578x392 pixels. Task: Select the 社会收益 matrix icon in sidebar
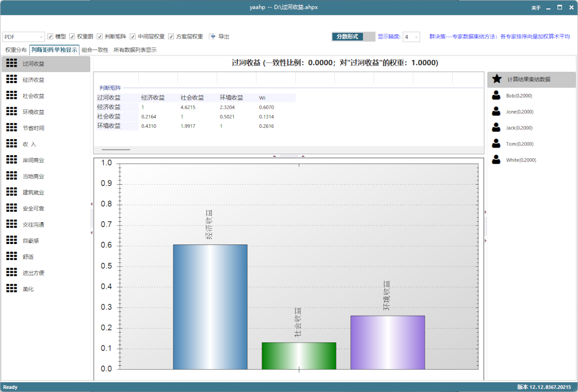pos(11,96)
